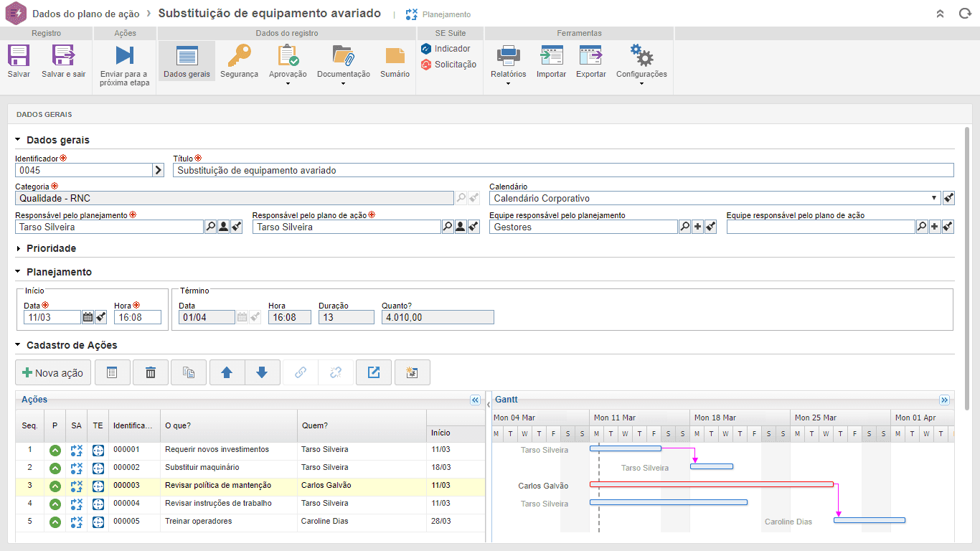Click Salvar e sair icon
Image resolution: width=980 pixels, height=551 pixels.
(63, 55)
